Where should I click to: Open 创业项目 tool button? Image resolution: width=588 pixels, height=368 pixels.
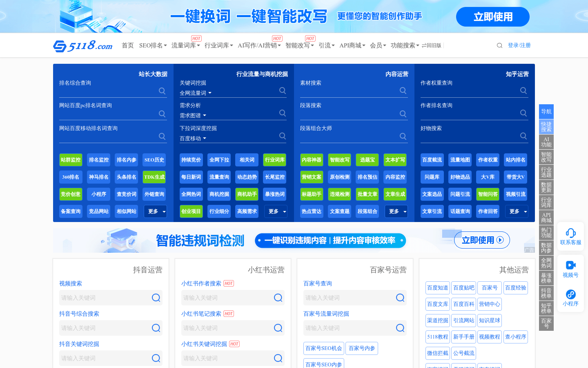(191, 211)
